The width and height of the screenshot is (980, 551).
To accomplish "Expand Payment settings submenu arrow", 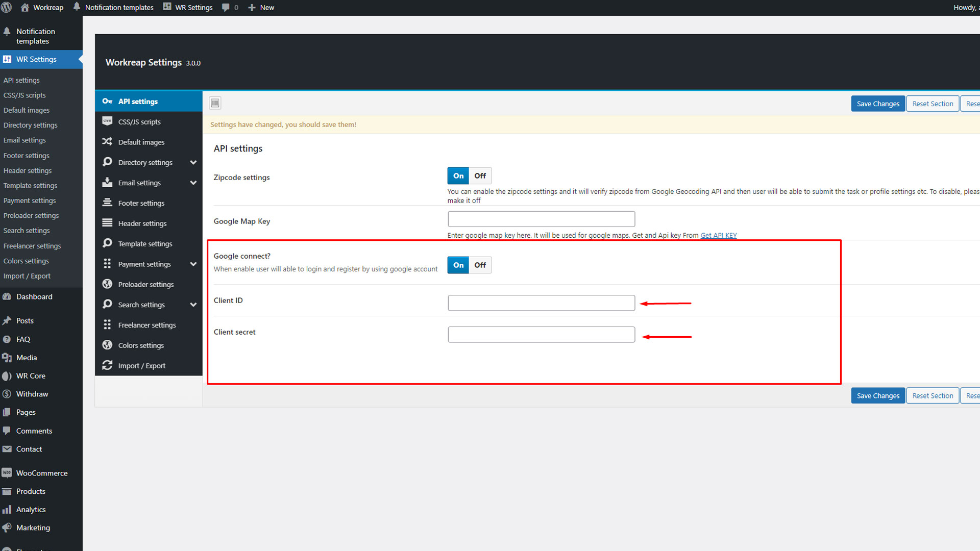I will click(x=193, y=264).
